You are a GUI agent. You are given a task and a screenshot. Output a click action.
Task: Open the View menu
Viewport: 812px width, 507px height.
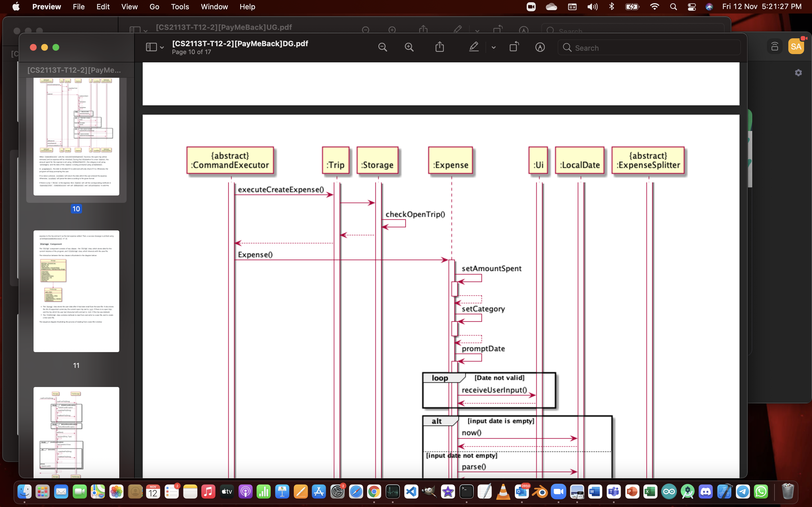pos(129,7)
